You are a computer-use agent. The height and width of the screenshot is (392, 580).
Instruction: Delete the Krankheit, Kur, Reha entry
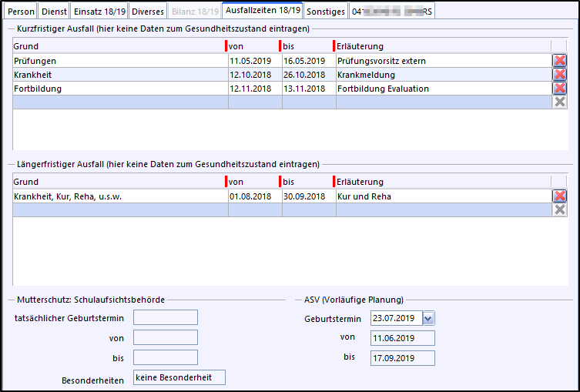tap(559, 196)
